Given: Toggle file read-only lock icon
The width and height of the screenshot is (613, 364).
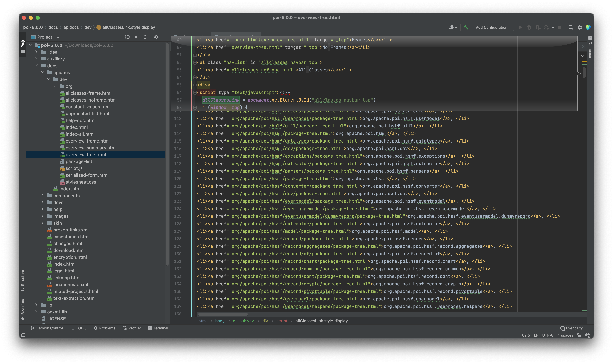Looking at the screenshot, I should tap(579, 335).
